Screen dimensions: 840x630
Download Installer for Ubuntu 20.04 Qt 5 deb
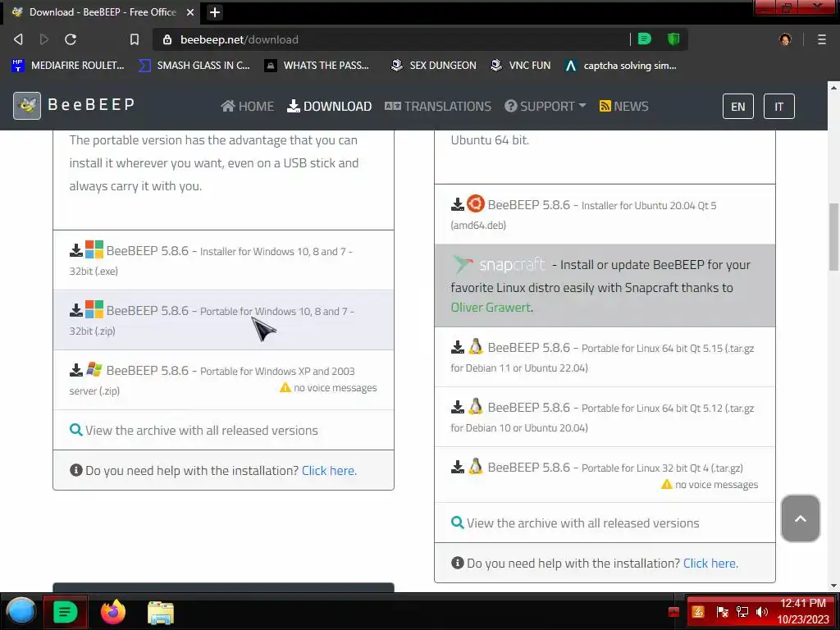coord(605,214)
